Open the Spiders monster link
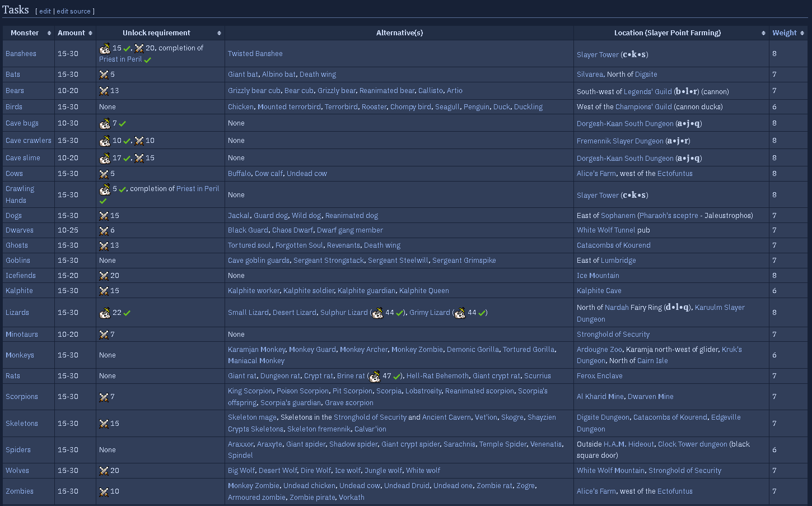 coord(18,450)
